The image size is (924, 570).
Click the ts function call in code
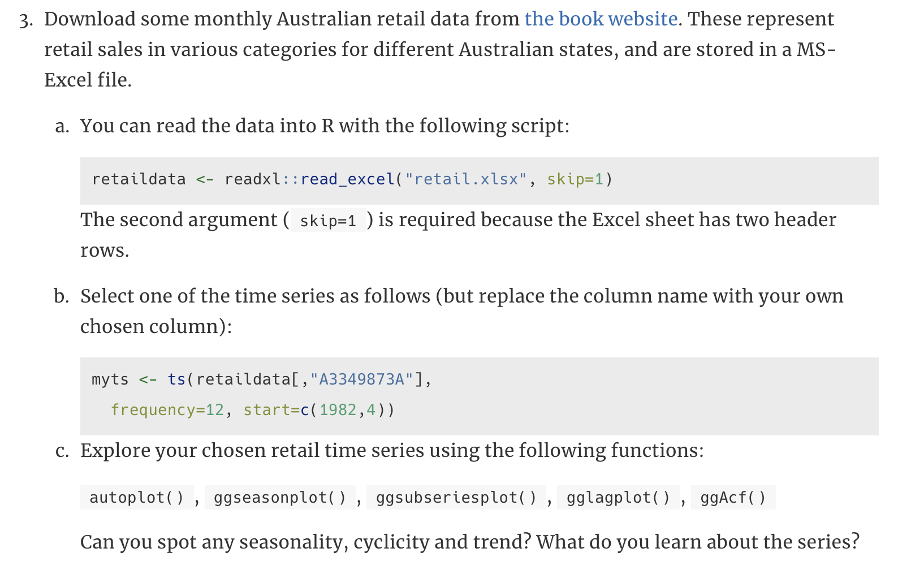coord(176,379)
